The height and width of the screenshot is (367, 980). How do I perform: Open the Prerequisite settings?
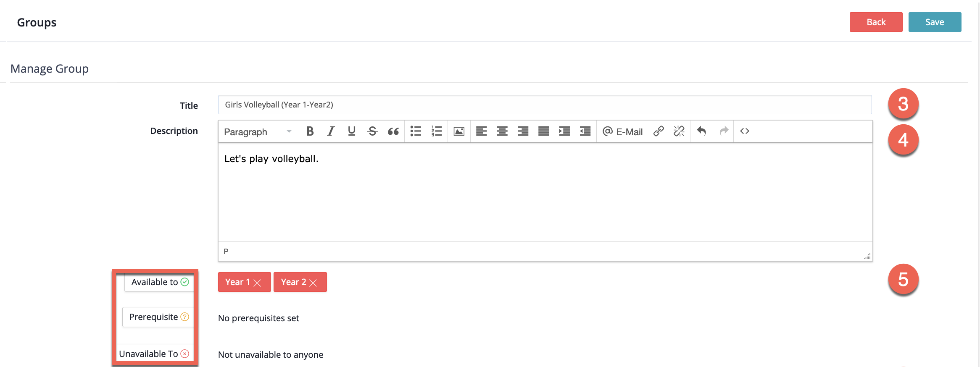coord(158,317)
